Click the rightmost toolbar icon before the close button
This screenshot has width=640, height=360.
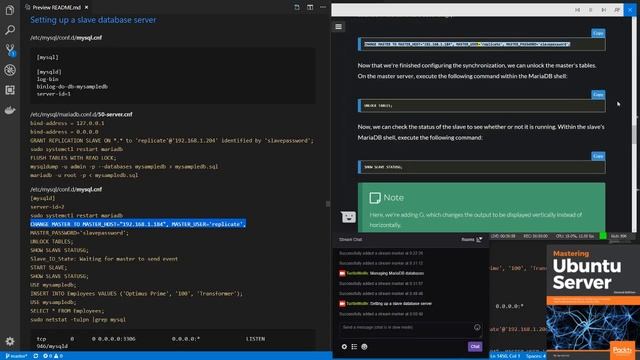(x=617, y=10)
